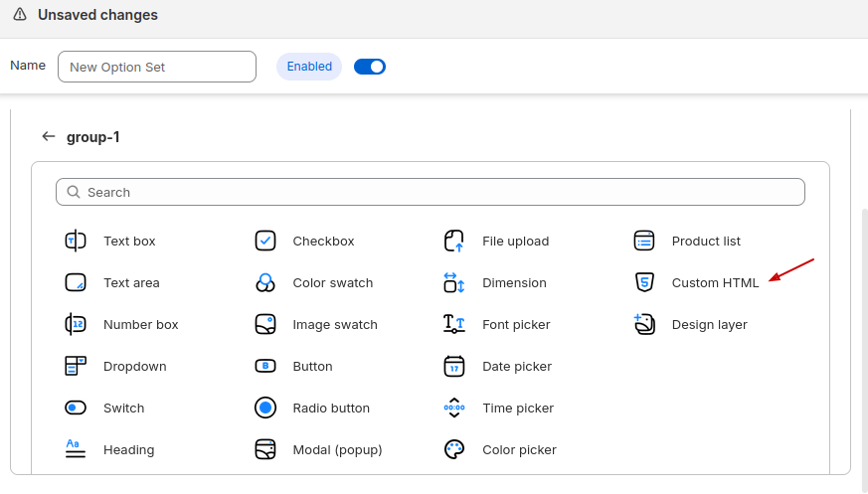The width and height of the screenshot is (868, 494).
Task: Click the Product list icon
Action: (x=644, y=241)
